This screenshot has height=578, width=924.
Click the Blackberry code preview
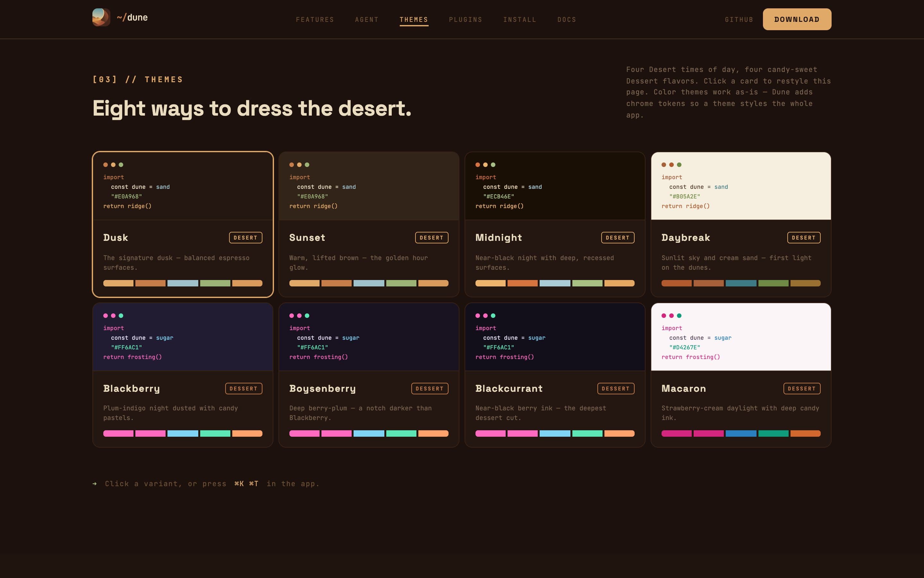pos(183,337)
